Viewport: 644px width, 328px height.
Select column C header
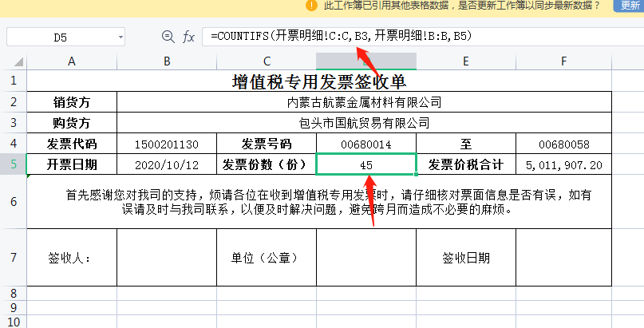coord(267,61)
